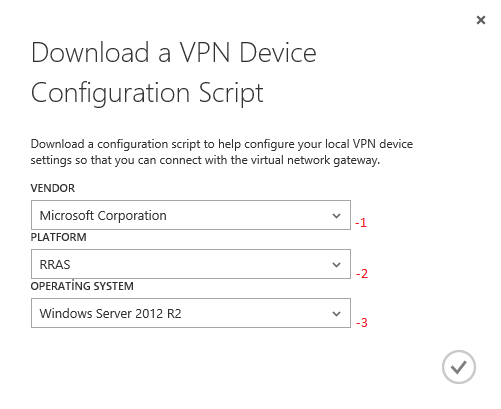Click the VENDOR field label
The height and width of the screenshot is (409, 501).
53,188
